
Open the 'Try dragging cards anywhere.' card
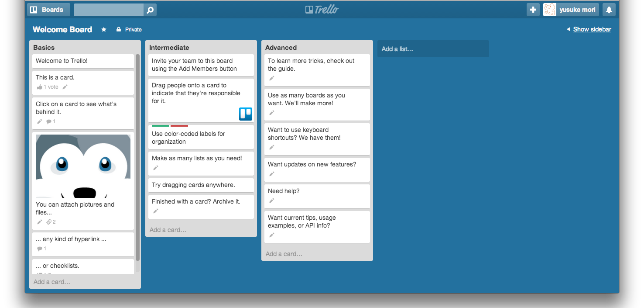pos(201,185)
